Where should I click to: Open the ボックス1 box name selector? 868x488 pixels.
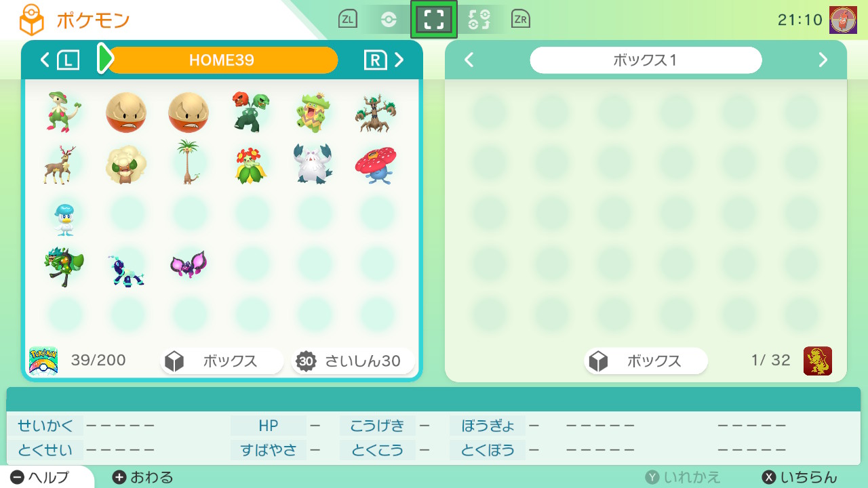646,60
